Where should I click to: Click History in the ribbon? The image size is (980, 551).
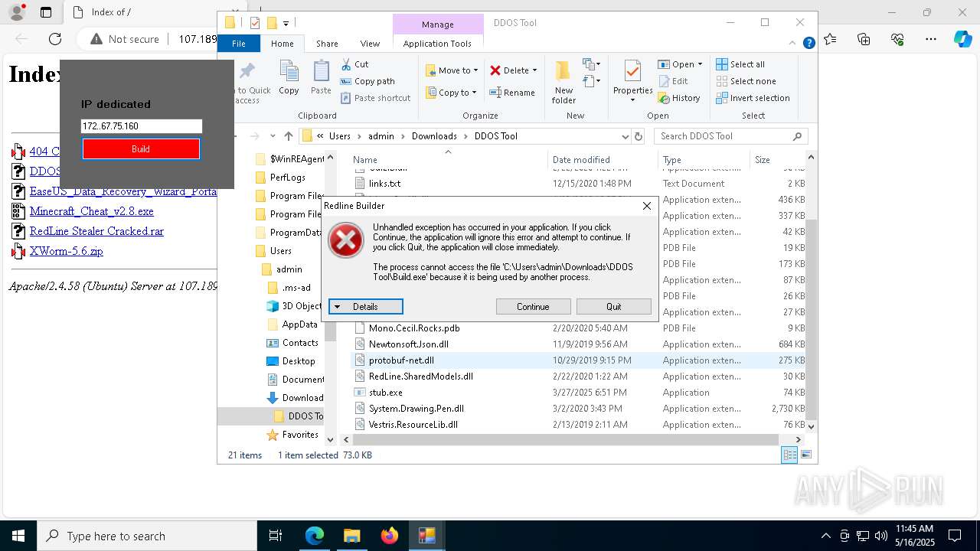[x=679, y=98]
